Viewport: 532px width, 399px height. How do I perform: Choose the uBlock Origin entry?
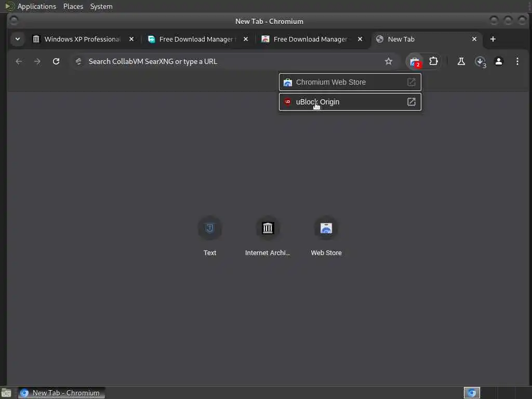(x=350, y=102)
